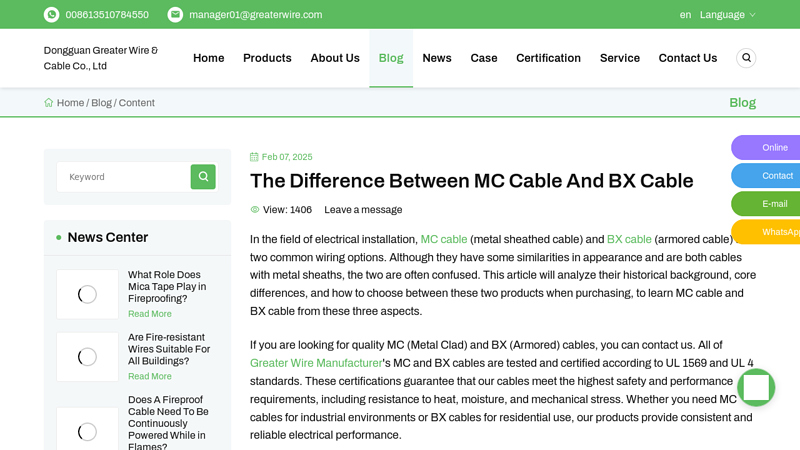Open the Contact Us menu item

(x=688, y=58)
